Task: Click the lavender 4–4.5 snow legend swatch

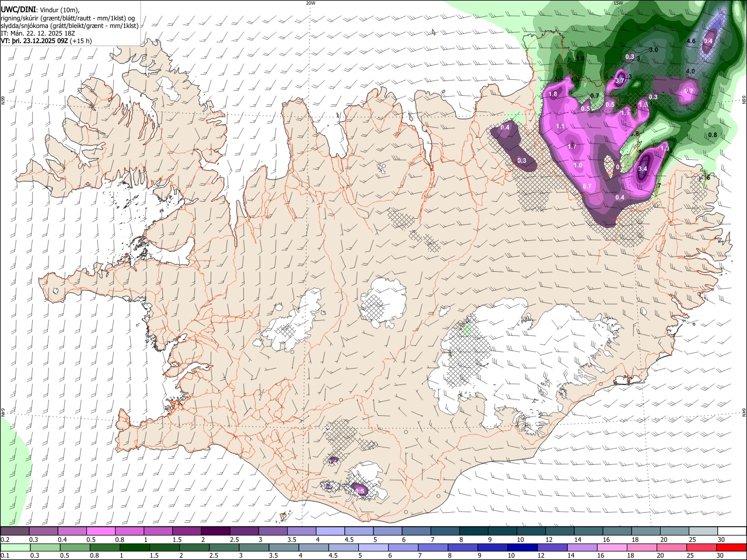Action: pos(330,531)
